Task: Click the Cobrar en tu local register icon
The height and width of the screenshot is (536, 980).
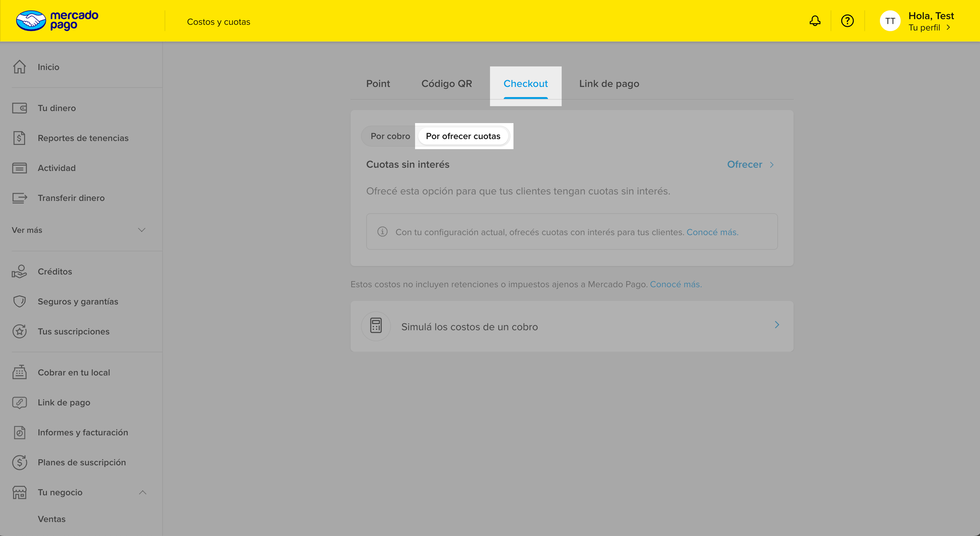Action: click(x=19, y=373)
